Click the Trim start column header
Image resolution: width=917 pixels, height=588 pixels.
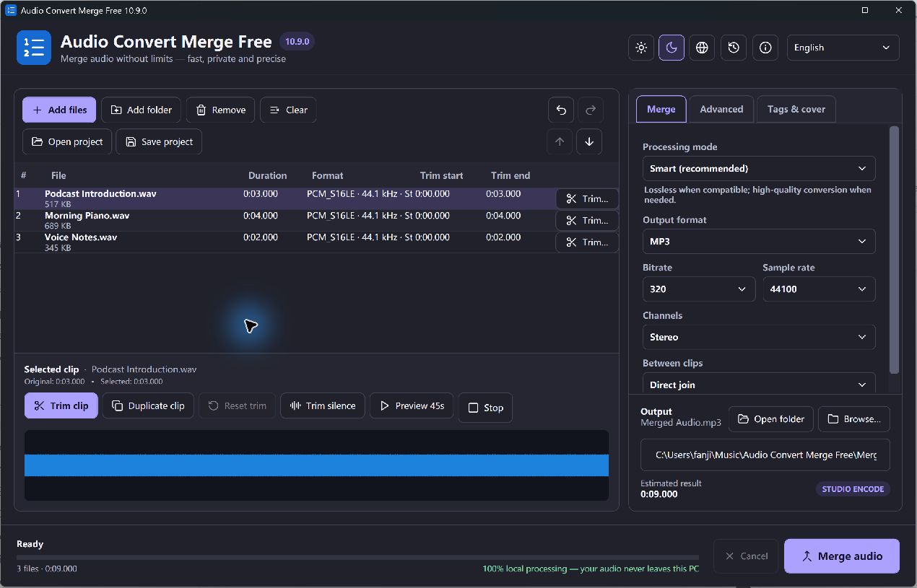pos(441,175)
